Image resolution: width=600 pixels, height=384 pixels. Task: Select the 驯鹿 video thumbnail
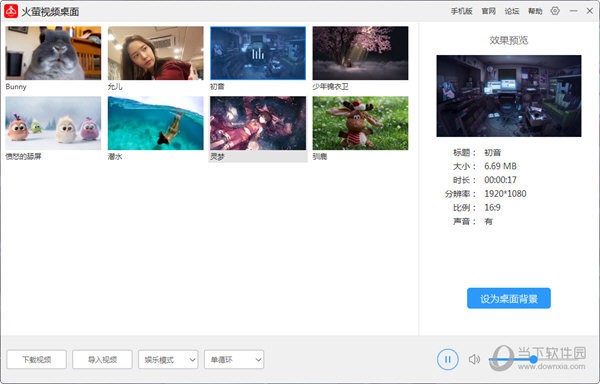(360, 123)
